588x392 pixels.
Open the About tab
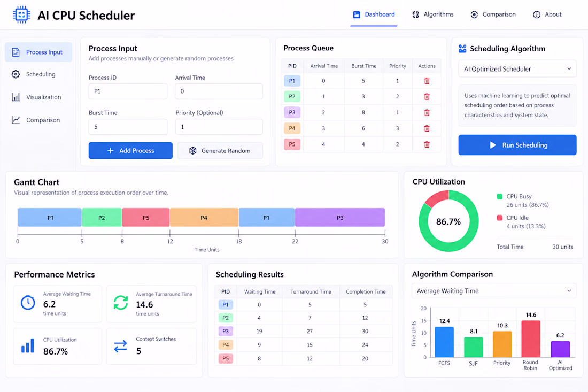547,14
